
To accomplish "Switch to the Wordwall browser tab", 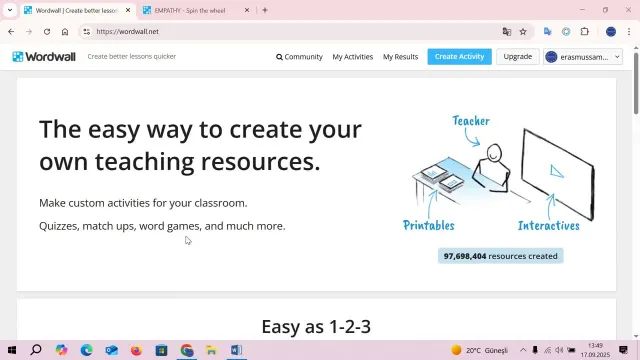I will (76, 10).
